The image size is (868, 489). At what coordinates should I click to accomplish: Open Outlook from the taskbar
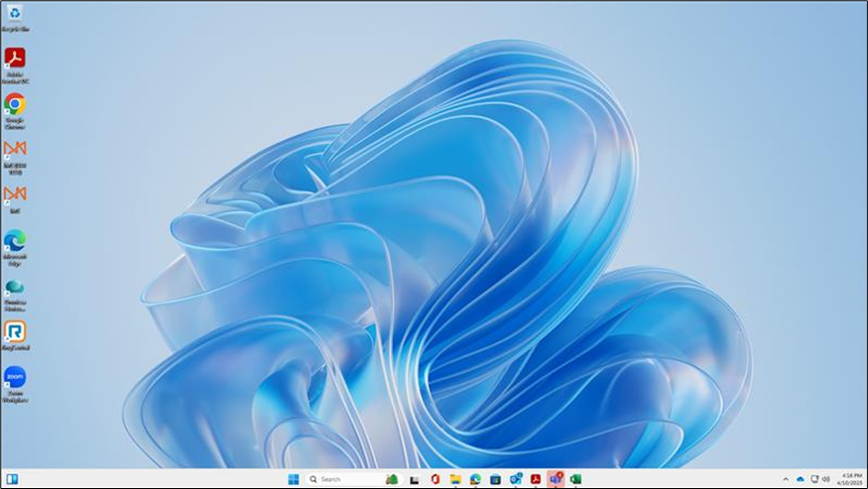[516, 479]
